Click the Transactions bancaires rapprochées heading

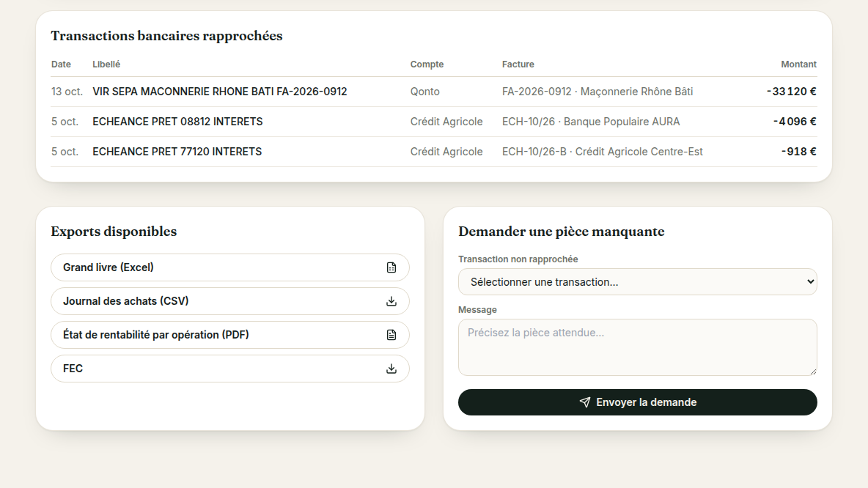[x=166, y=36]
